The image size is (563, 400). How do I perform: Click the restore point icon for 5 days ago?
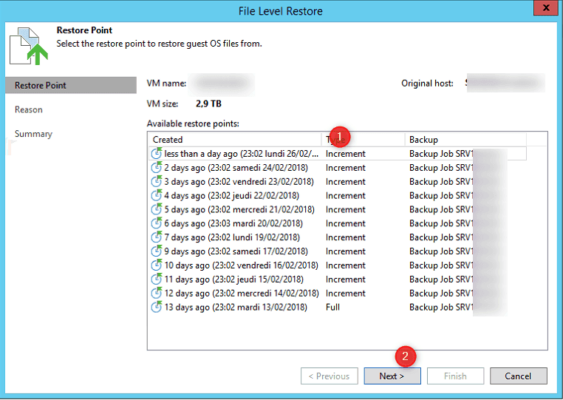pyautogui.click(x=156, y=209)
